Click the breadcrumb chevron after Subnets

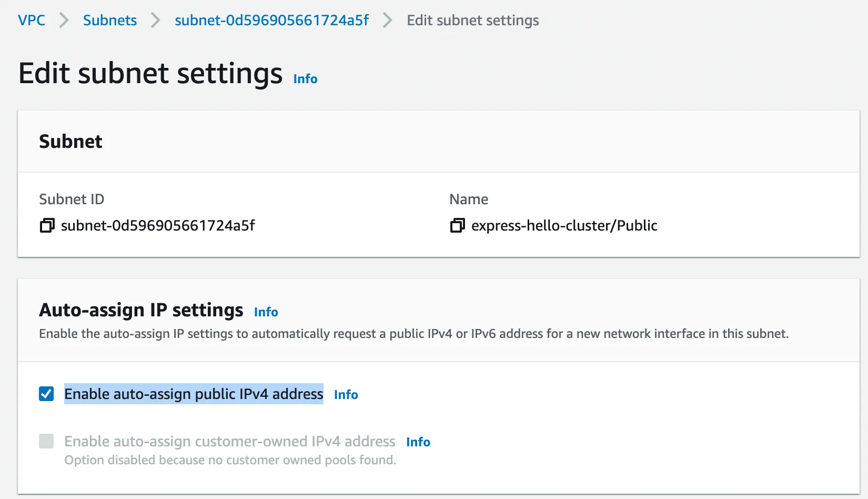coord(156,21)
